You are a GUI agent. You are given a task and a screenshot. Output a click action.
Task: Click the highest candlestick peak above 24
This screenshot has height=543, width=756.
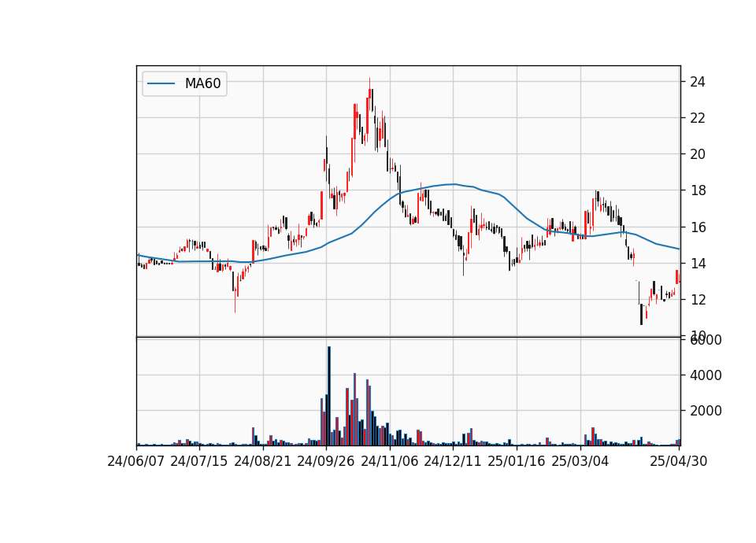pos(370,94)
